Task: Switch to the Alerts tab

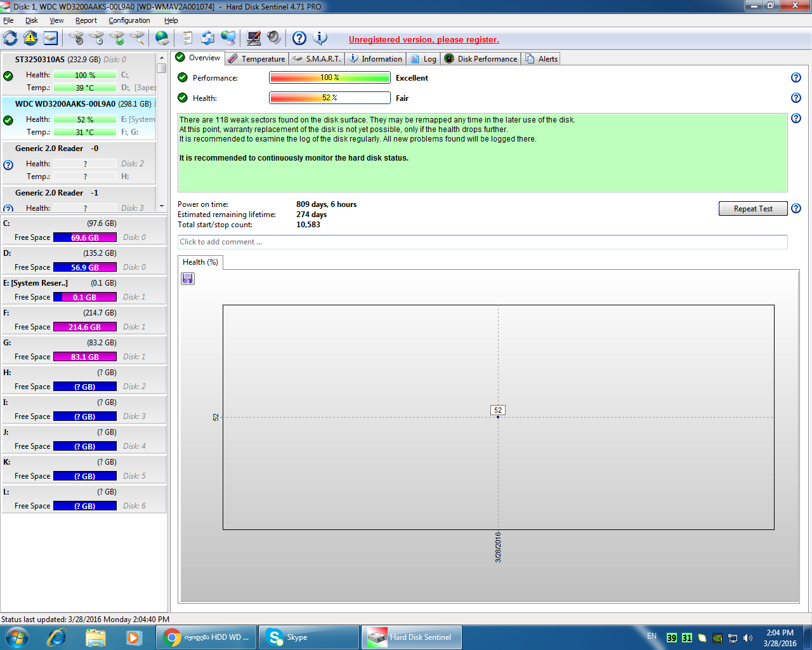Action: pos(541,58)
